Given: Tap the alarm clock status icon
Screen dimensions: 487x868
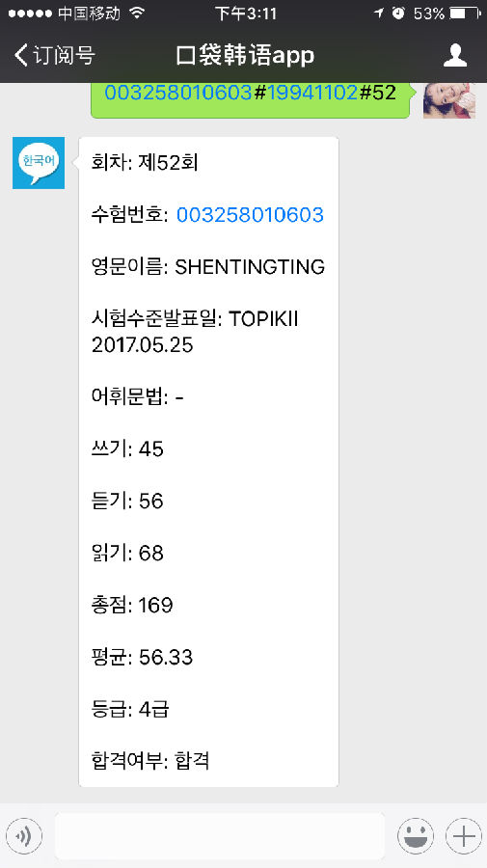Looking at the screenshot, I should (398, 14).
